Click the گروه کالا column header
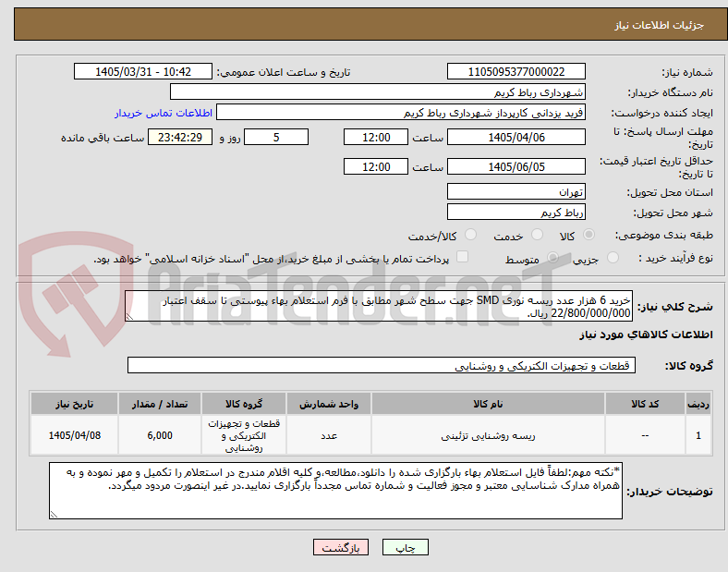The height and width of the screenshot is (572, 728). coord(244,404)
